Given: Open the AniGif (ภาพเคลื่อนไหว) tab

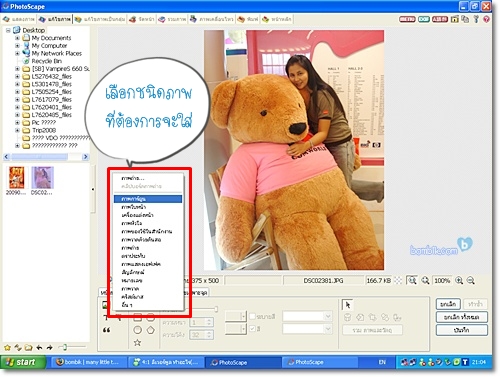Looking at the screenshot, I should point(212,19).
